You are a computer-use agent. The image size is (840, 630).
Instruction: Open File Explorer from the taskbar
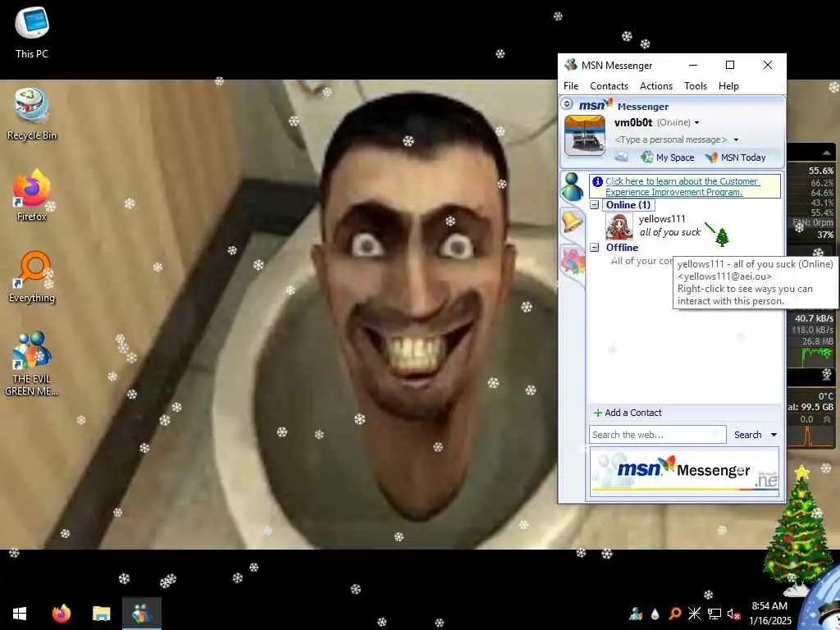[x=101, y=614]
